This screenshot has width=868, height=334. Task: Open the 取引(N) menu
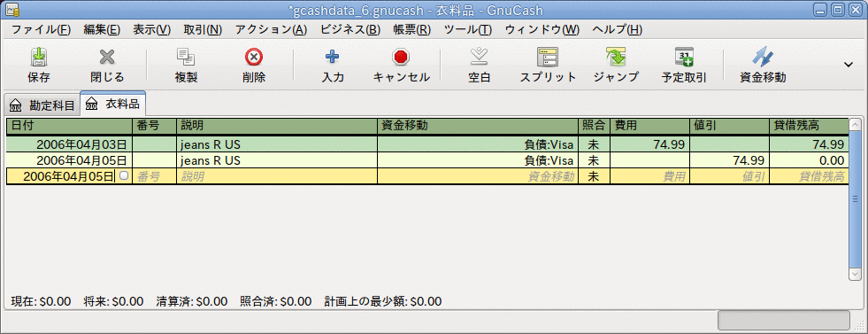coord(203,30)
